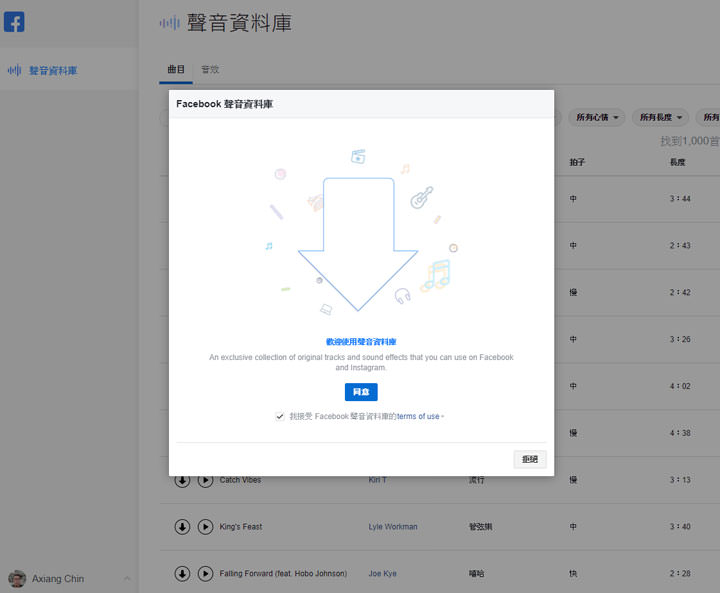Open artist link Lyle Workman
The image size is (720, 593).
pyautogui.click(x=393, y=526)
